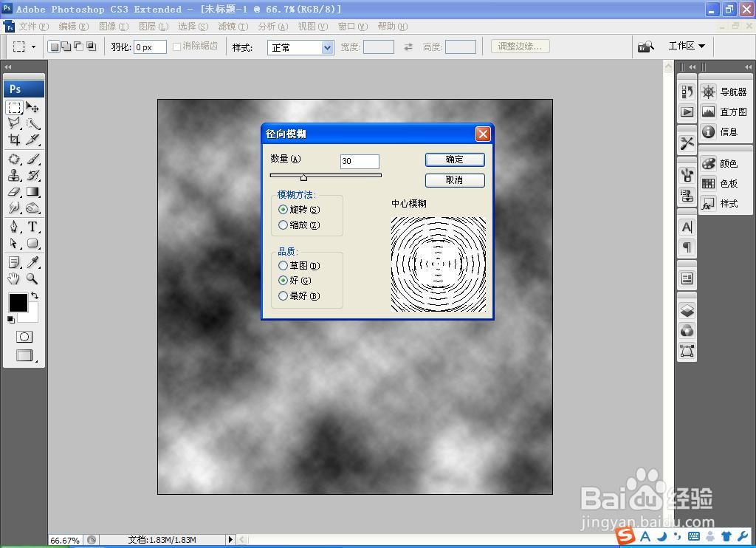
Task: Select Draft quality option
Action: [x=283, y=265]
